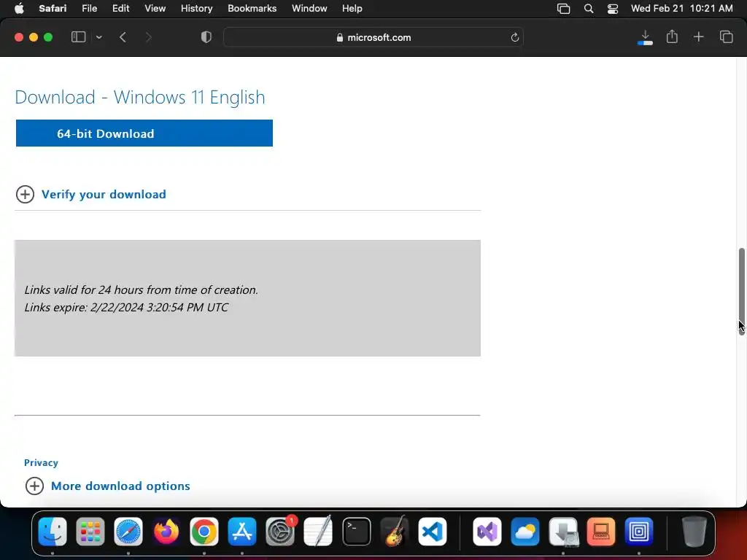Open the cloud app in the Dock
This screenshot has height=560, width=747.
(x=525, y=531)
